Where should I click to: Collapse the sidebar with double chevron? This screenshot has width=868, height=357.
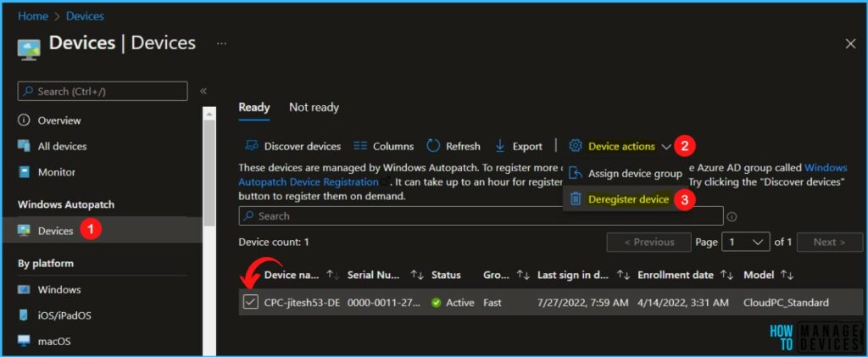[203, 91]
